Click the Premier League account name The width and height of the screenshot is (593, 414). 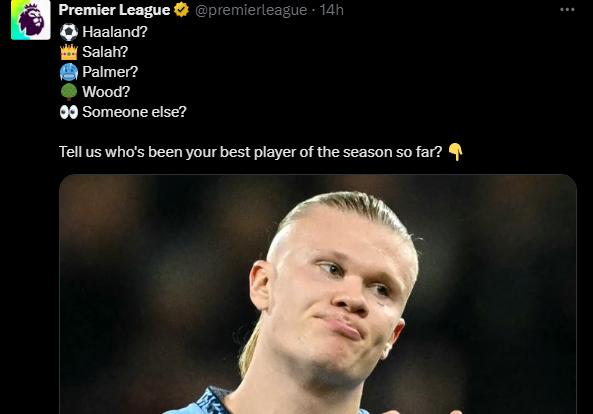[114, 10]
